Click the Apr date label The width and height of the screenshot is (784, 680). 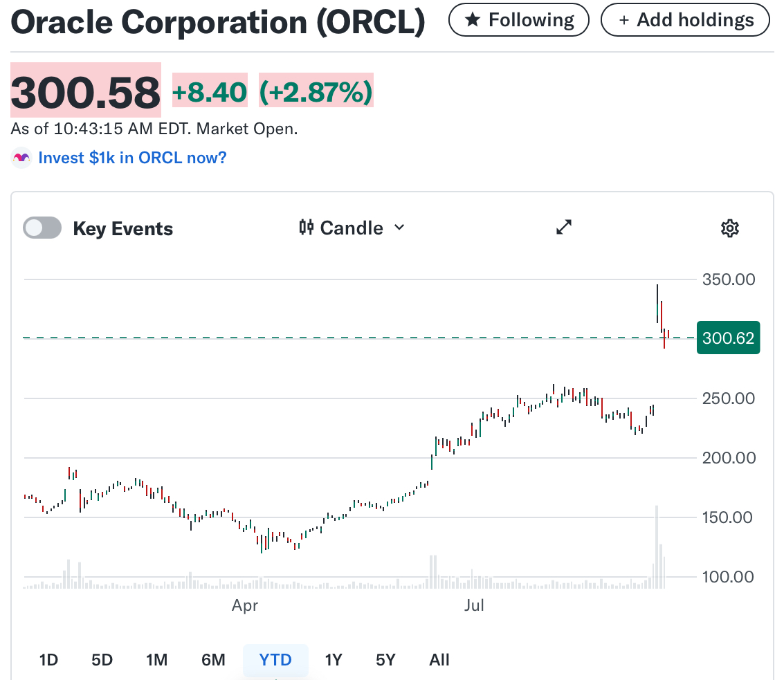[x=244, y=606]
